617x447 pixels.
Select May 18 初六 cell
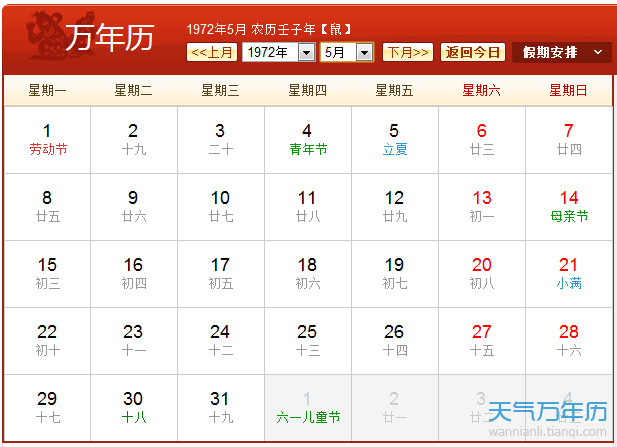(x=308, y=274)
